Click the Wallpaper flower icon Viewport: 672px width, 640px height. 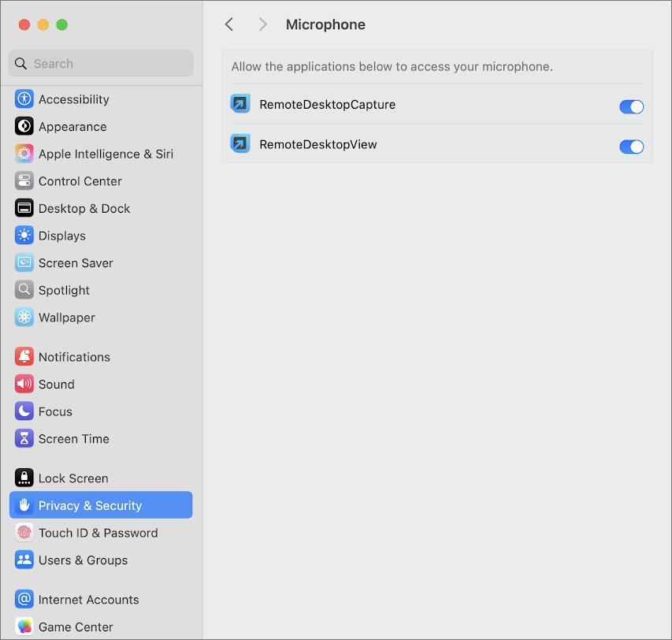click(24, 318)
